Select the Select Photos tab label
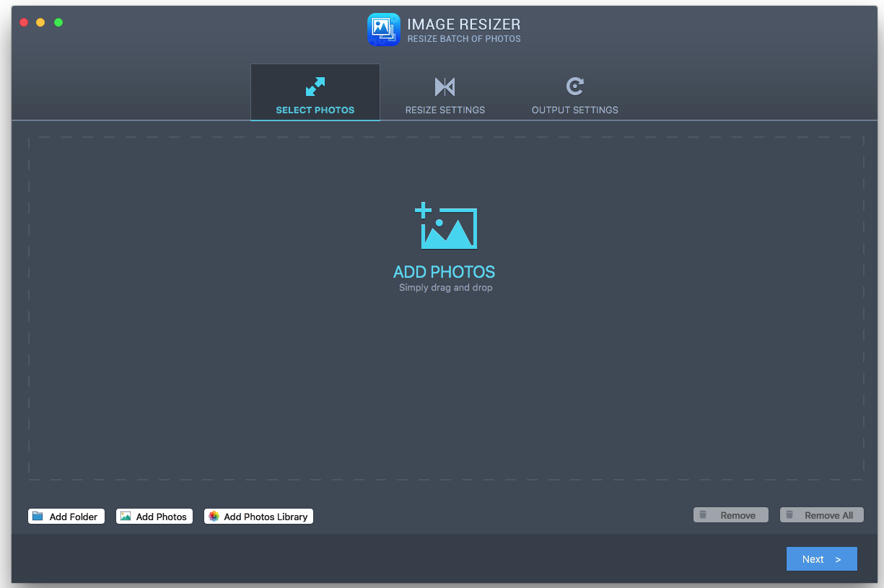The height and width of the screenshot is (588, 884). [x=315, y=110]
